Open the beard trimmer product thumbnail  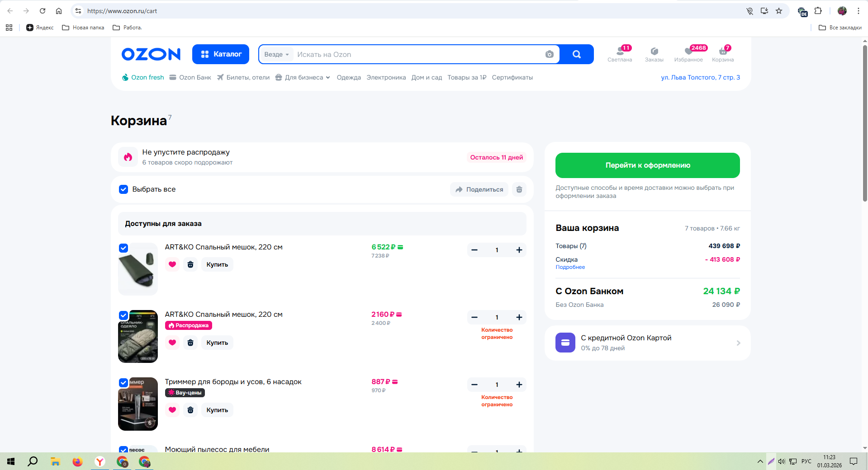click(138, 404)
